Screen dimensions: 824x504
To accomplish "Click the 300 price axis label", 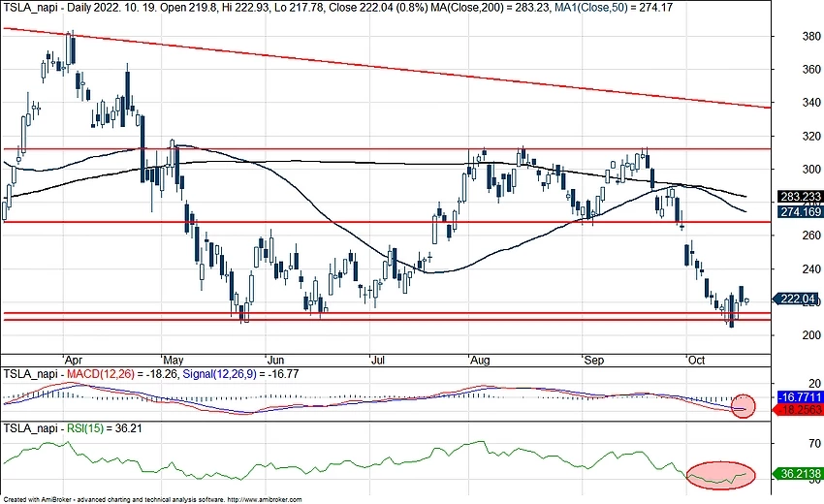I will (x=811, y=170).
